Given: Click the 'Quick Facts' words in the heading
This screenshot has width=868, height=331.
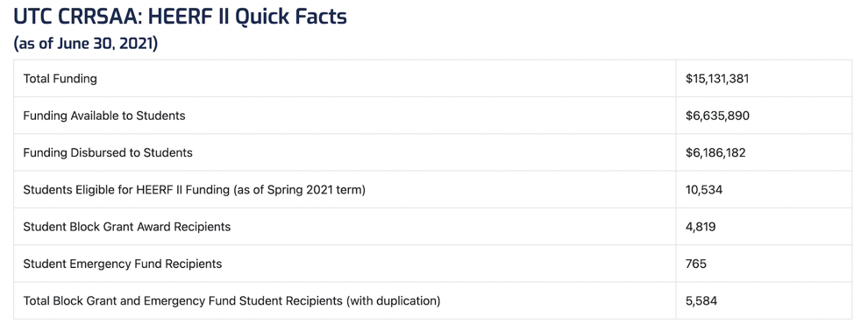Looking at the screenshot, I should (291, 18).
